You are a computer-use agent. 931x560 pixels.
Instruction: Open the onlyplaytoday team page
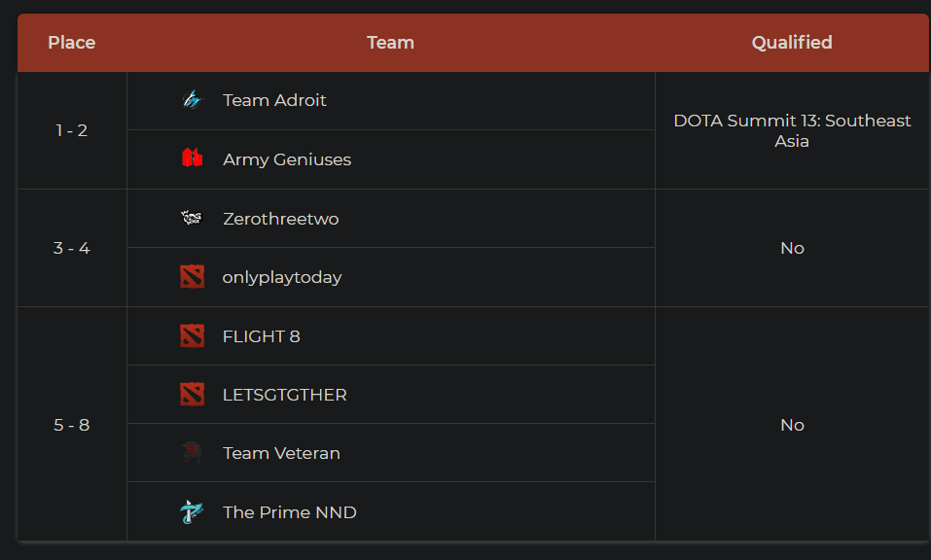(x=282, y=277)
